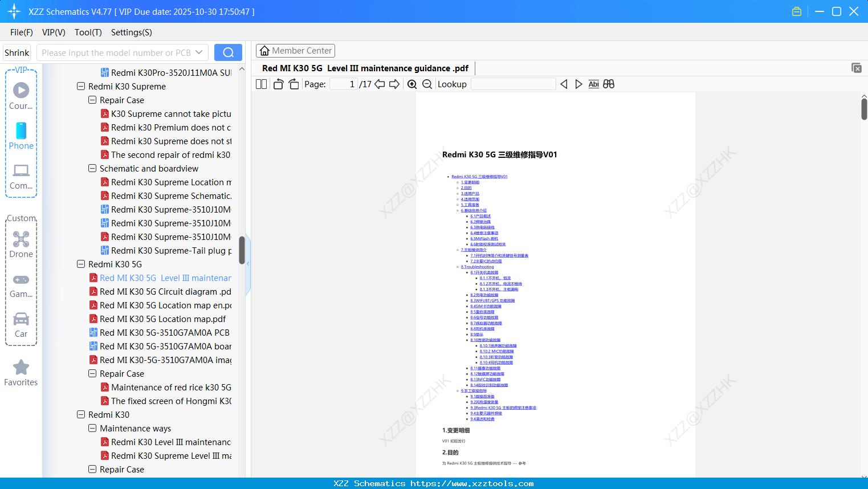868x489 pixels.
Task: Find previous lookup match triangle
Action: tap(564, 84)
